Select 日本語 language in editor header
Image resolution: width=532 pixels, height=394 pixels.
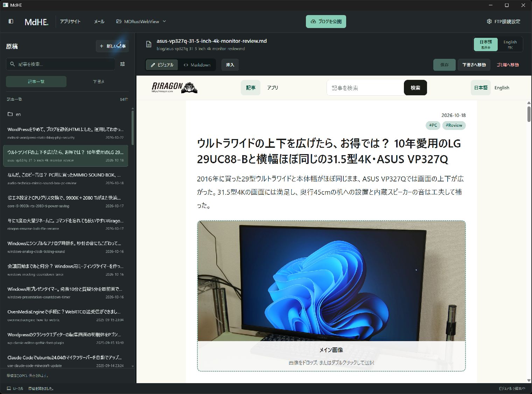click(486, 44)
